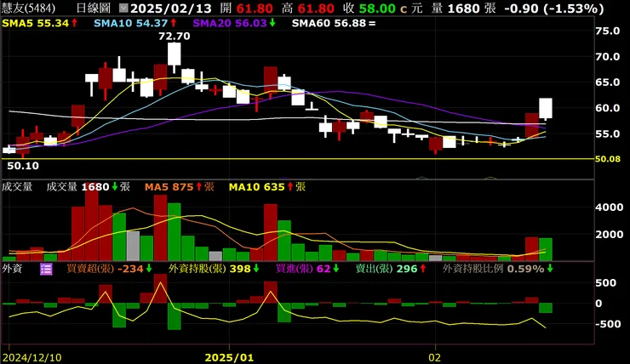
Task: Select the SMA5 55.34 indicator label
Action: [40, 23]
